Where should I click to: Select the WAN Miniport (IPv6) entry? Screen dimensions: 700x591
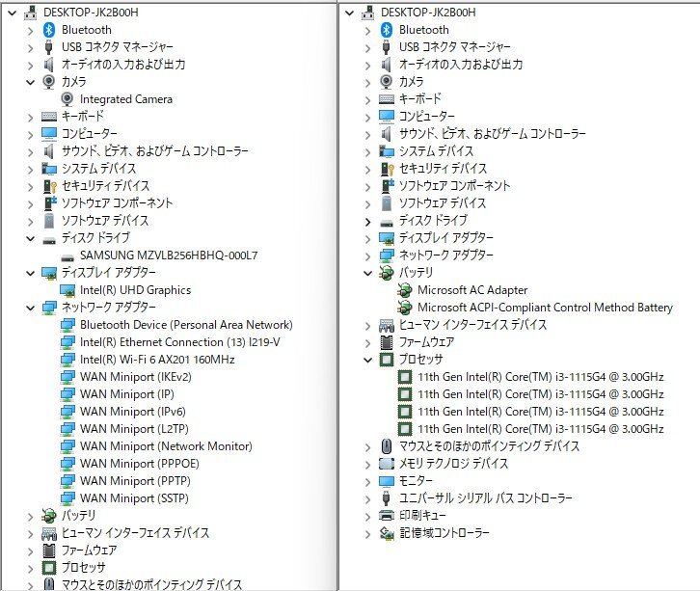click(x=133, y=412)
